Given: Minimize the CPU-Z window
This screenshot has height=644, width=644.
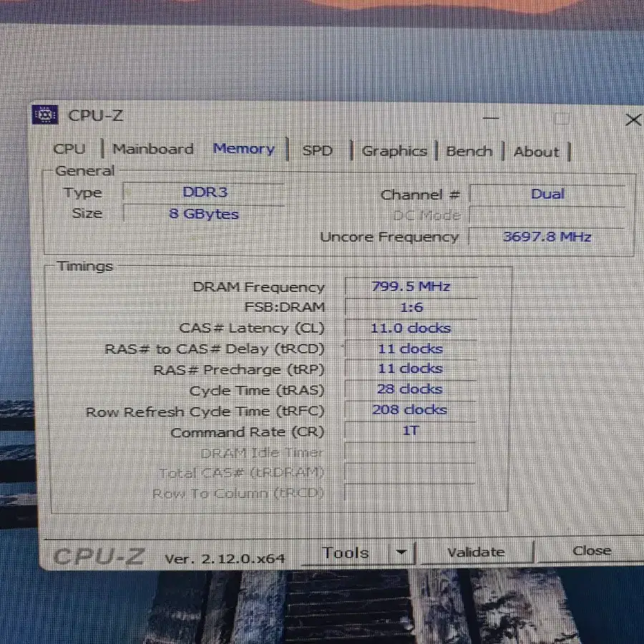Looking at the screenshot, I should (490, 118).
